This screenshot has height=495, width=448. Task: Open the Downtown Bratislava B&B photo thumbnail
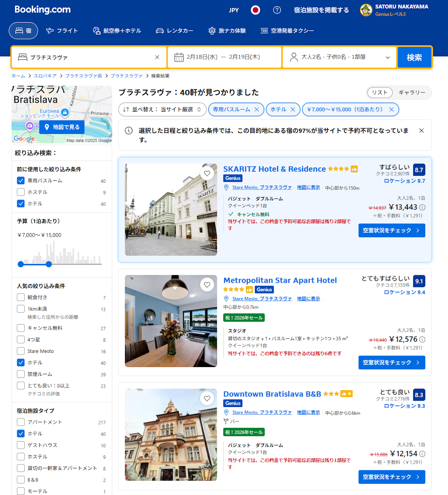(x=171, y=435)
